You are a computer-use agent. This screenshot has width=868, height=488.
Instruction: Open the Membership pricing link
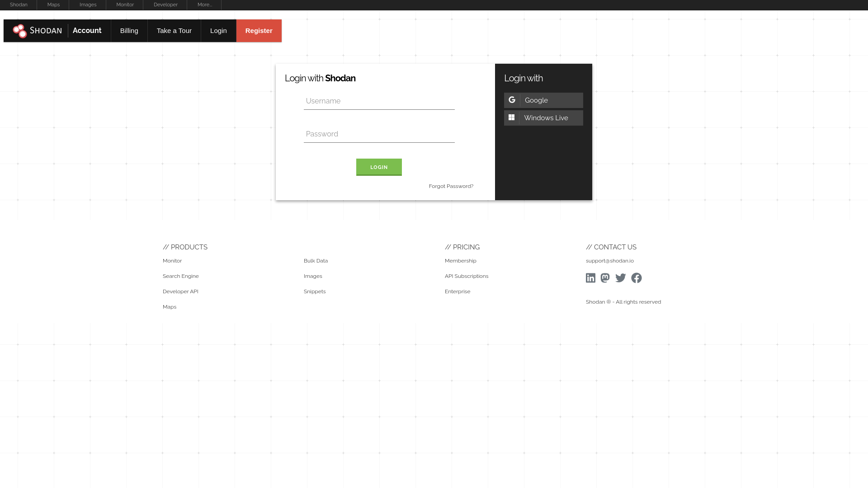click(x=461, y=261)
